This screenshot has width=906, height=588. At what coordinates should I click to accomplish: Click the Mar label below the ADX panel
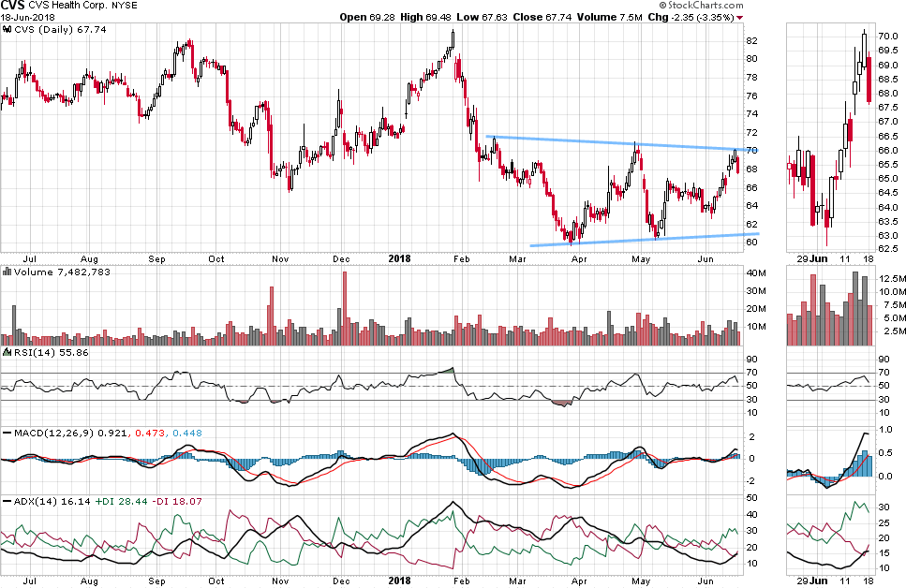coord(517,581)
